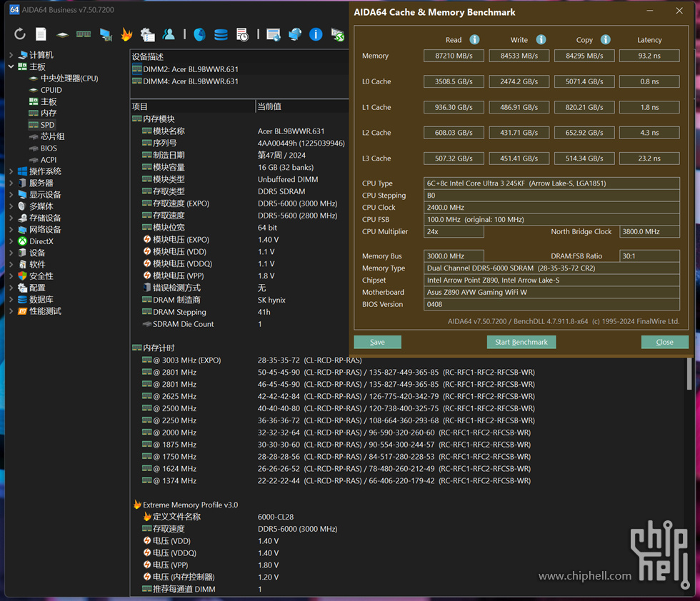Image resolution: width=700 pixels, height=601 pixels.
Task: Open the report with clock icon
Action: tap(242, 34)
